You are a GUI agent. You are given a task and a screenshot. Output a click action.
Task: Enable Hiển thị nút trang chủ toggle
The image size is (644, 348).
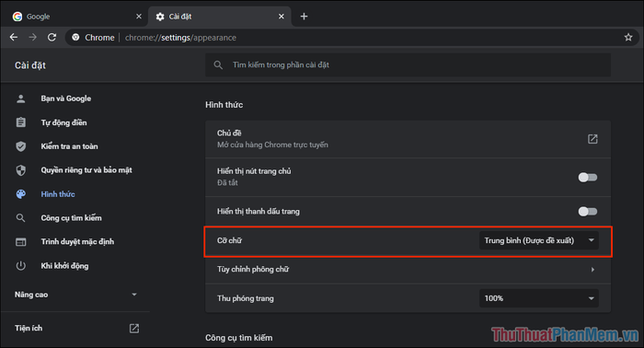point(587,177)
